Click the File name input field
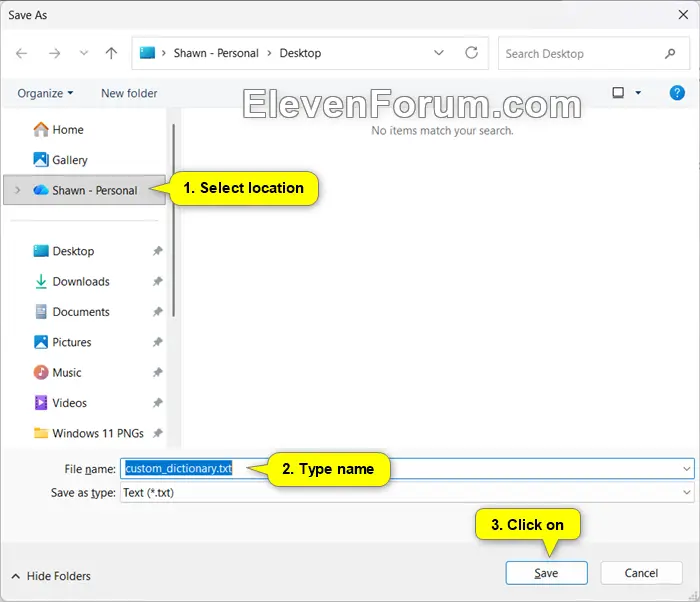The height and width of the screenshot is (602, 700). tap(407, 468)
